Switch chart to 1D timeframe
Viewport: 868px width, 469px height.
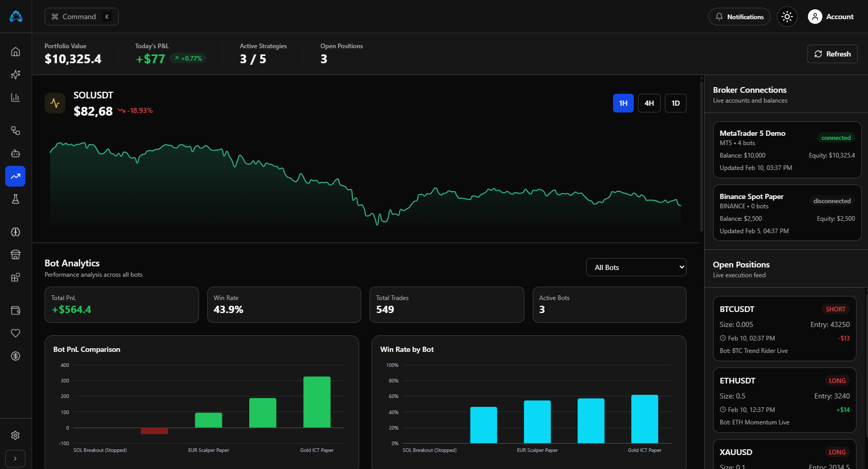pyautogui.click(x=676, y=103)
